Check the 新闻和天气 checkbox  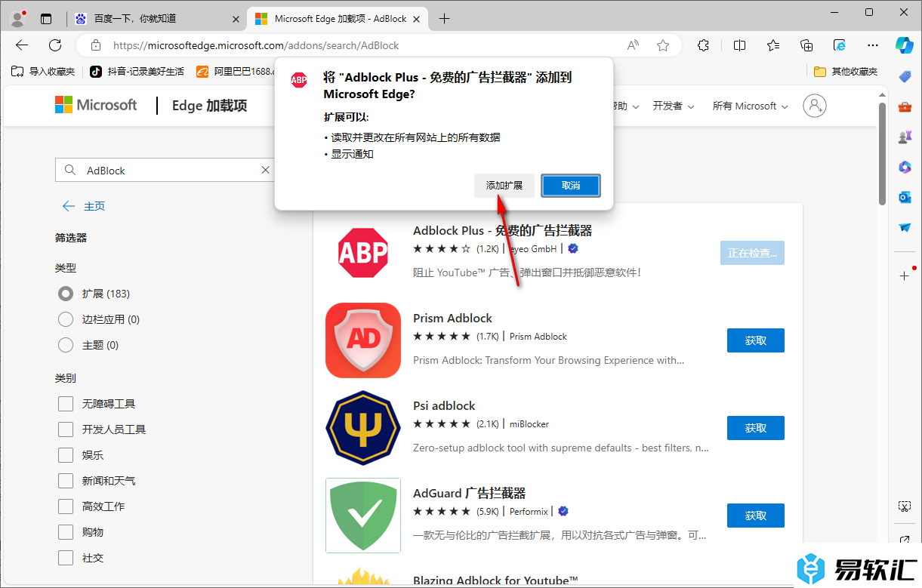click(66, 481)
